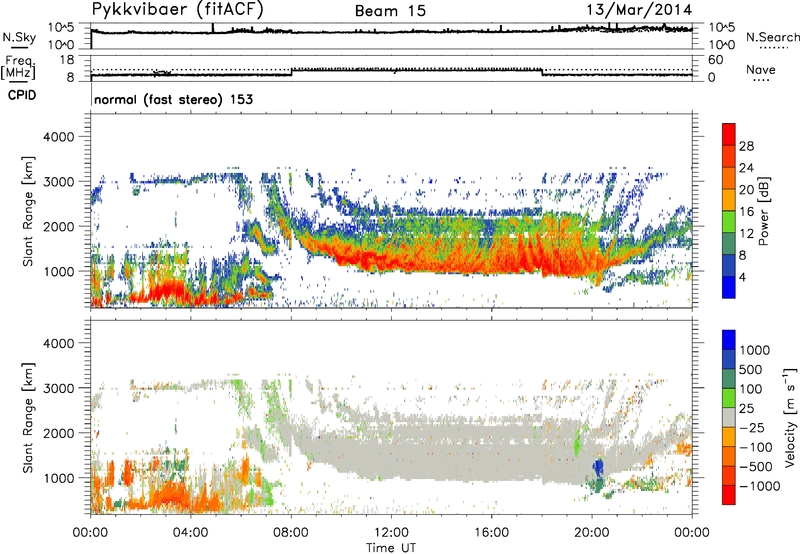
Task: Pick the darkest blue bottom Power colorbar segment
Action: (729, 287)
